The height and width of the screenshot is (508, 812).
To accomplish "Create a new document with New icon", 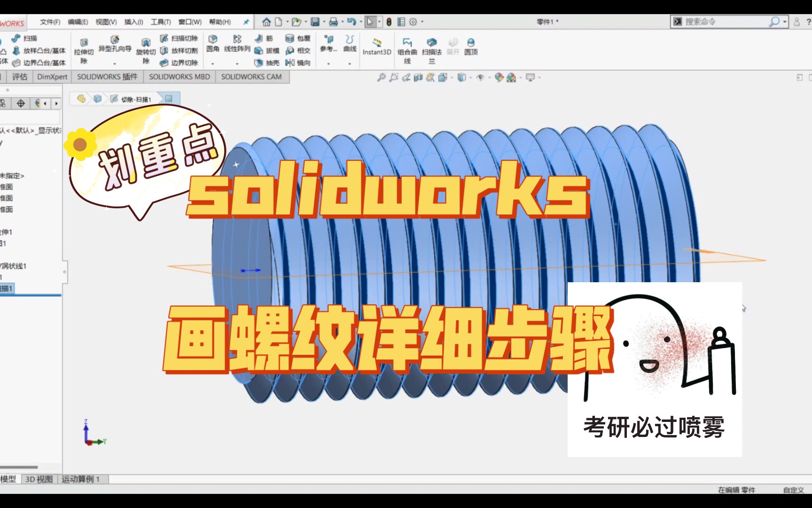I will pyautogui.click(x=278, y=22).
